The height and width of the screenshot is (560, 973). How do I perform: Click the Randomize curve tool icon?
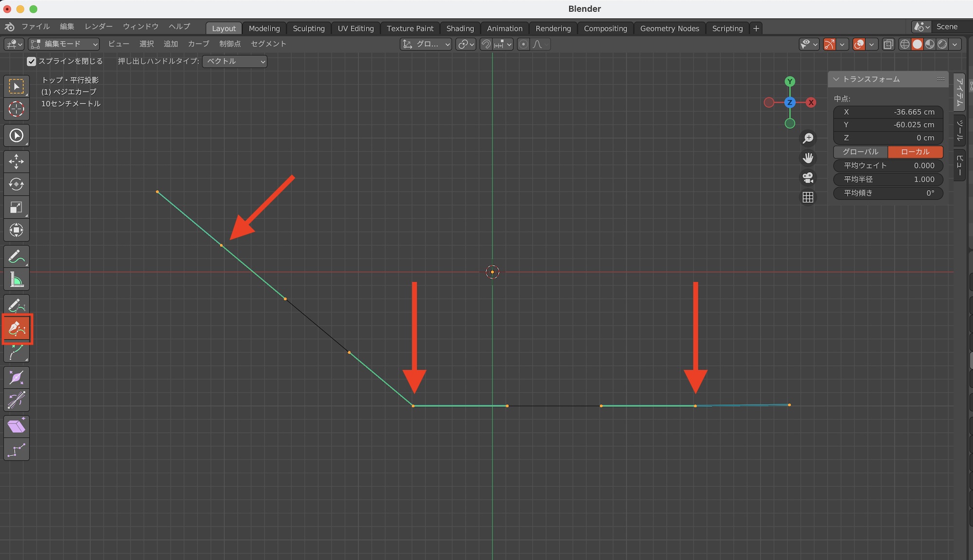tap(17, 450)
